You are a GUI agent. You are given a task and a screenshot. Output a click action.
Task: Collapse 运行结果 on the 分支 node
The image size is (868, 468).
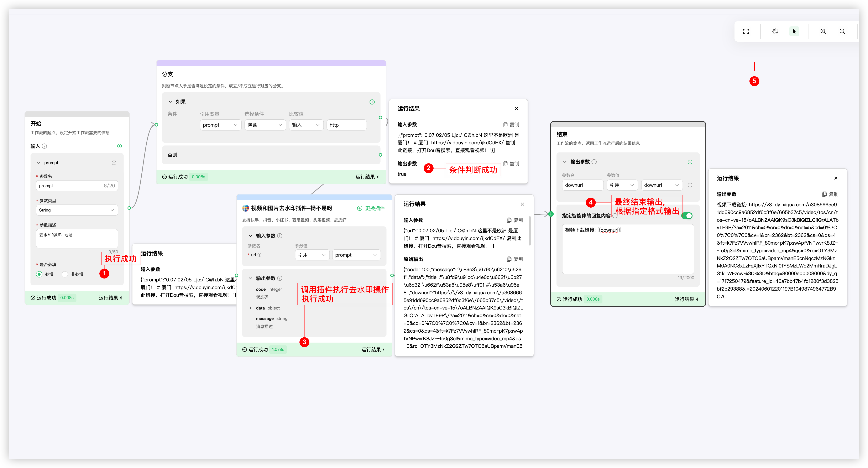[x=367, y=177]
